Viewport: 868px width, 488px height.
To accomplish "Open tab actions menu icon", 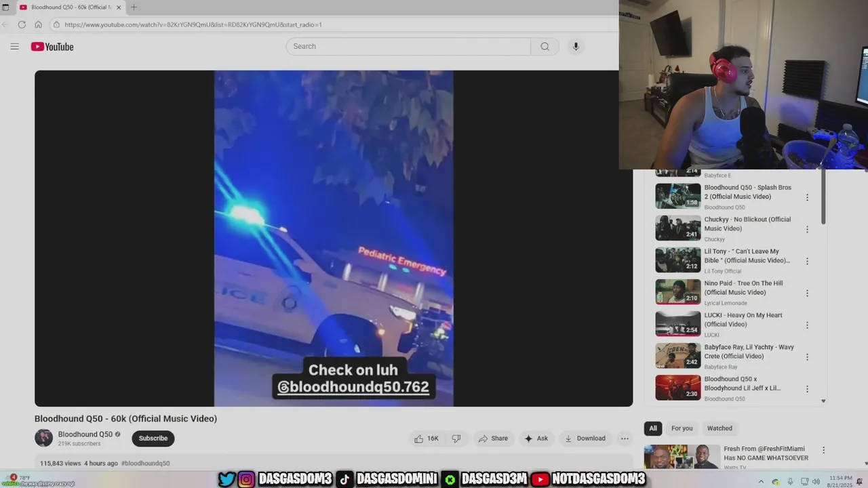I will pos(5,7).
